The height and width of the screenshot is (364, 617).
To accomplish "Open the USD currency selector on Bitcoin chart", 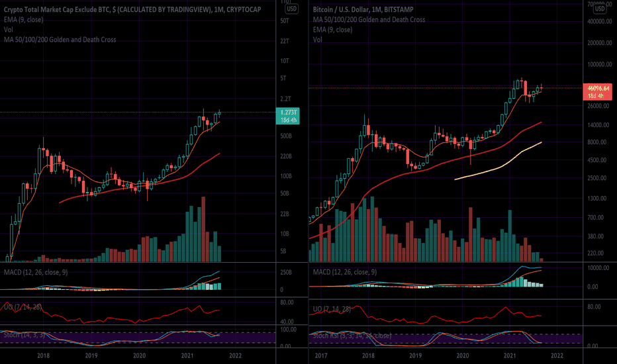I will 600,9.
